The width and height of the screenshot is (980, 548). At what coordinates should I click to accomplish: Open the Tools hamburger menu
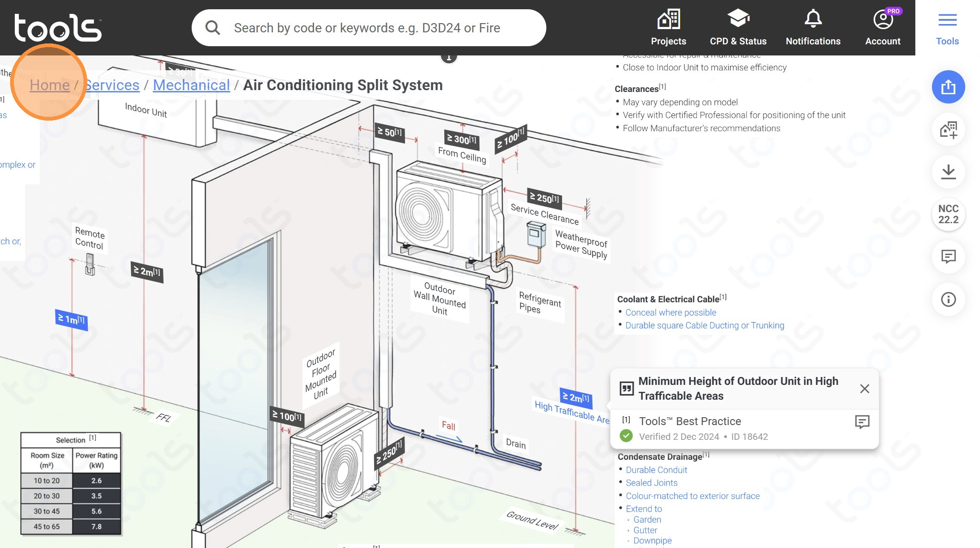tap(947, 28)
